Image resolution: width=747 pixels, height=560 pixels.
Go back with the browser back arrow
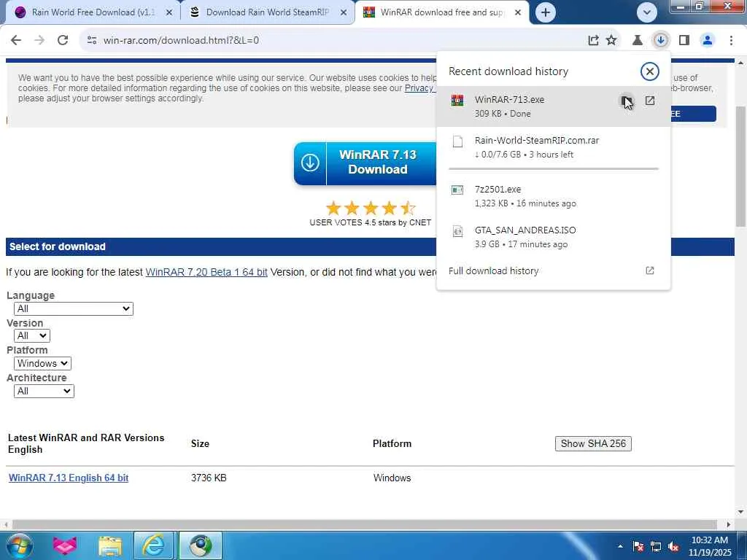tap(16, 41)
